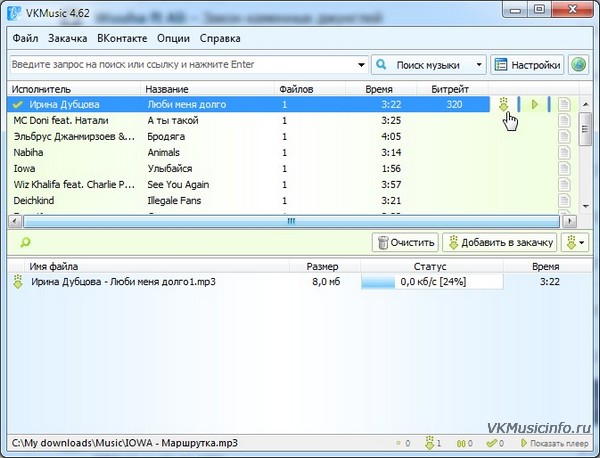This screenshot has width=600, height=458.
Task: Sort by Название column header
Action: point(207,89)
